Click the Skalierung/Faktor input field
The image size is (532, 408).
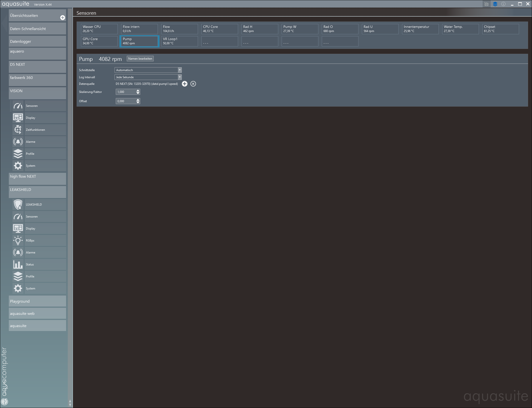pos(126,92)
